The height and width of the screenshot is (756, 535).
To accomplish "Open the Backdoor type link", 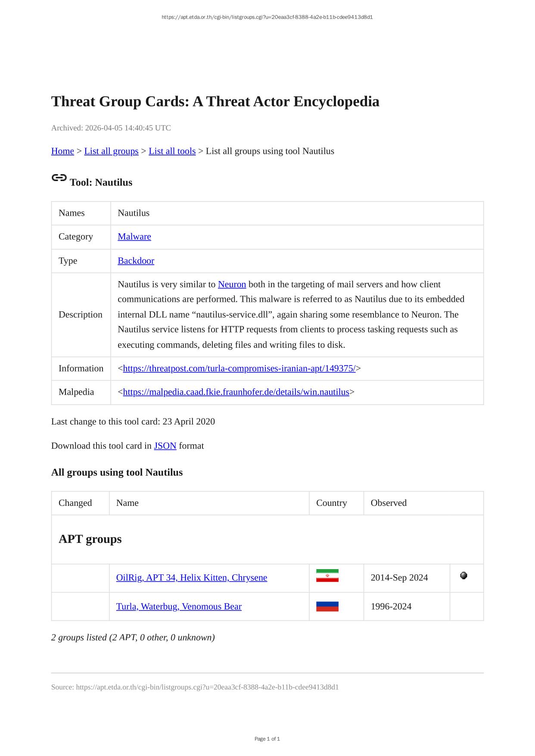I will pyautogui.click(x=136, y=260).
